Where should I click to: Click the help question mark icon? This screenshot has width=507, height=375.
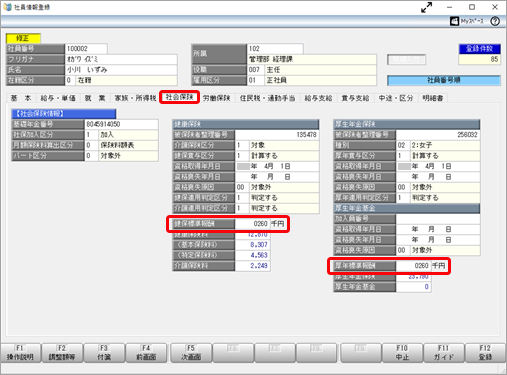tap(495, 21)
